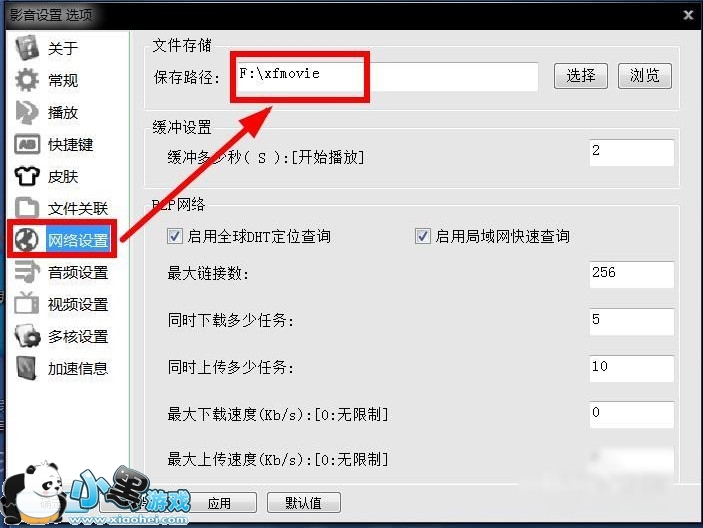
Task: Click the 浏览 browse button
Action: coord(645,76)
